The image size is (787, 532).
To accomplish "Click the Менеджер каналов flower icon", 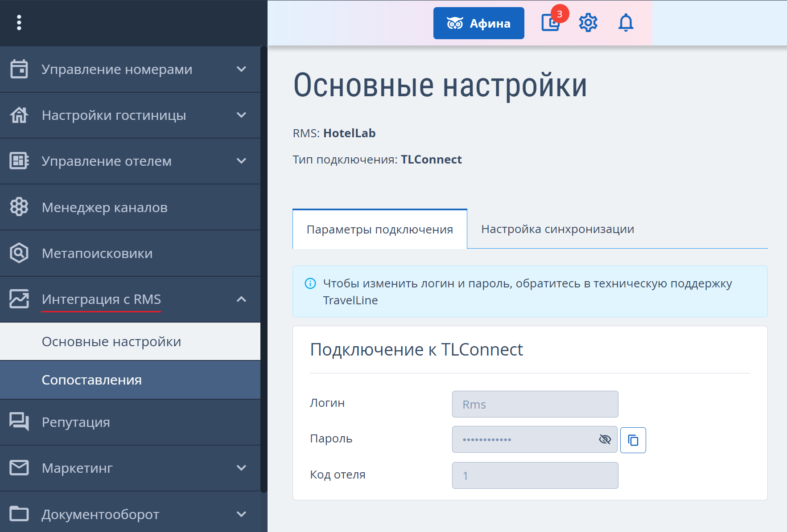I will click(19, 207).
